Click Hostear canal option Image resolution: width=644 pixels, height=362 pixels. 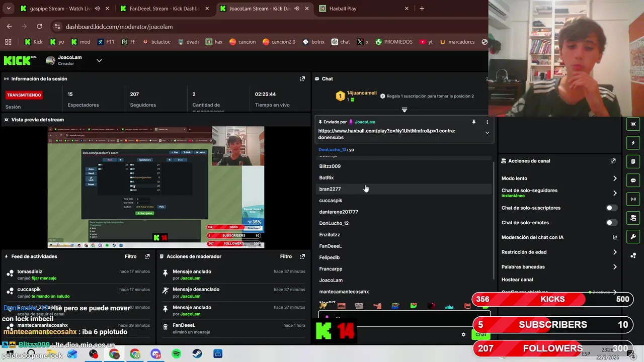[x=517, y=280]
